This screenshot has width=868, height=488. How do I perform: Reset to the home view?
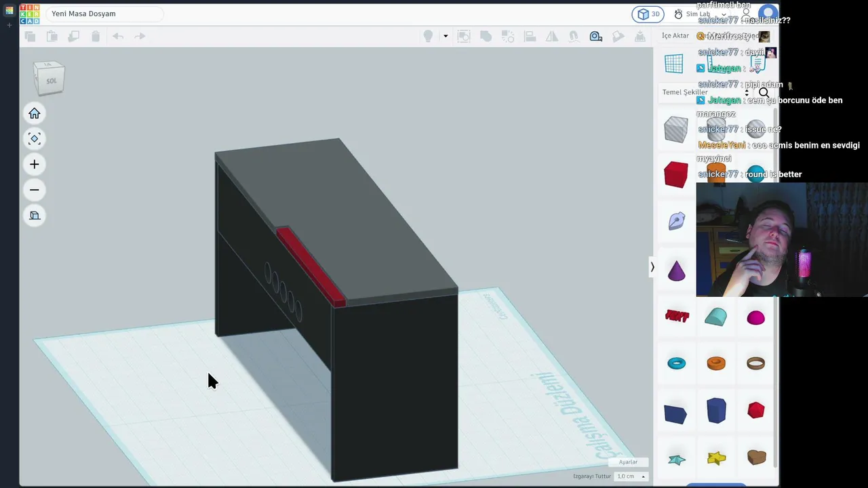[35, 114]
